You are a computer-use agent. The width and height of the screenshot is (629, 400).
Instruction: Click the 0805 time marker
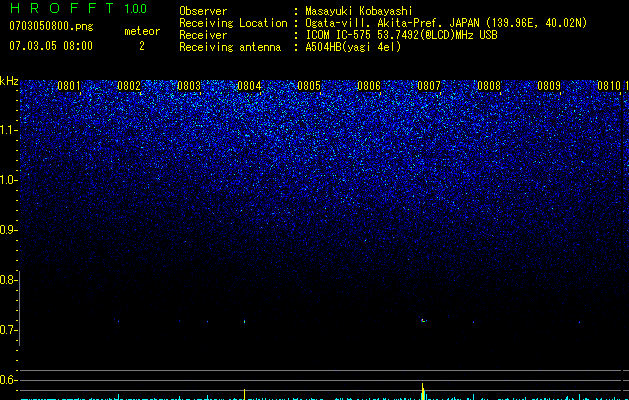click(x=309, y=86)
